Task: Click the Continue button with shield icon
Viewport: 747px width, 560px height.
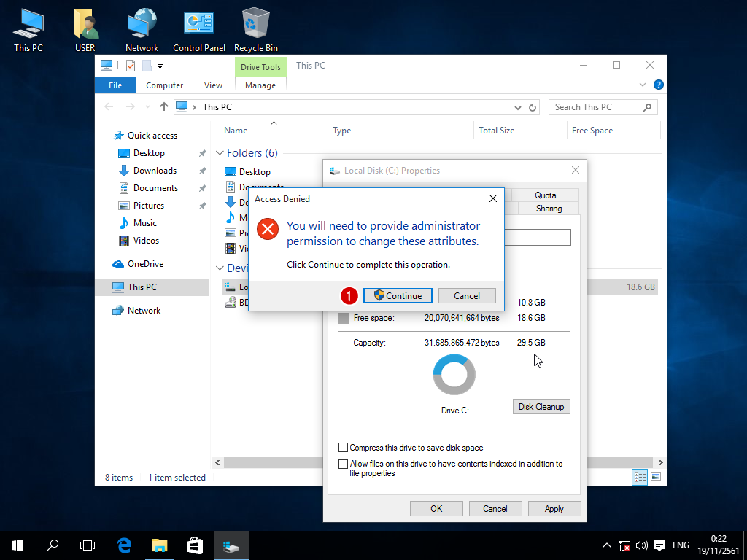Action: pyautogui.click(x=398, y=295)
